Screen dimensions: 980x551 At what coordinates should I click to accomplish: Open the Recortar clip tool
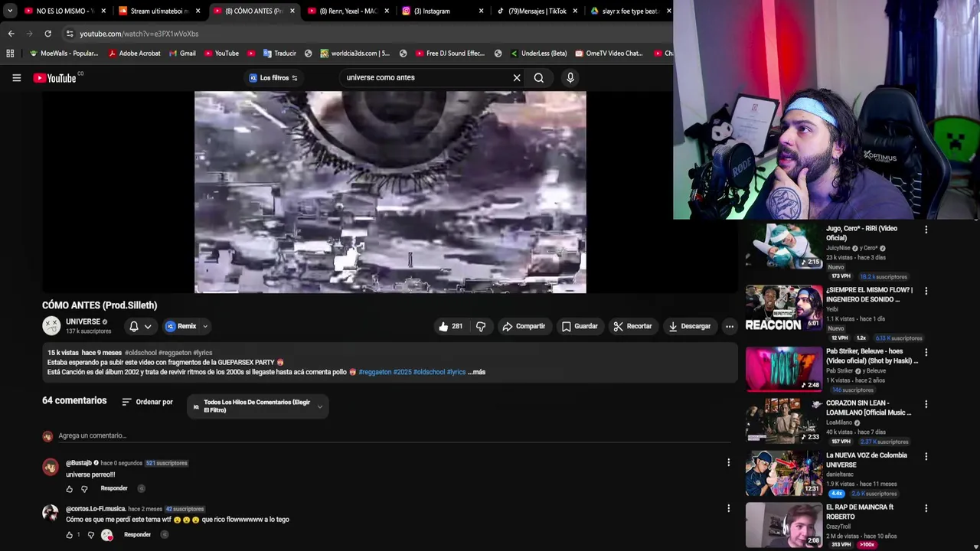(632, 326)
